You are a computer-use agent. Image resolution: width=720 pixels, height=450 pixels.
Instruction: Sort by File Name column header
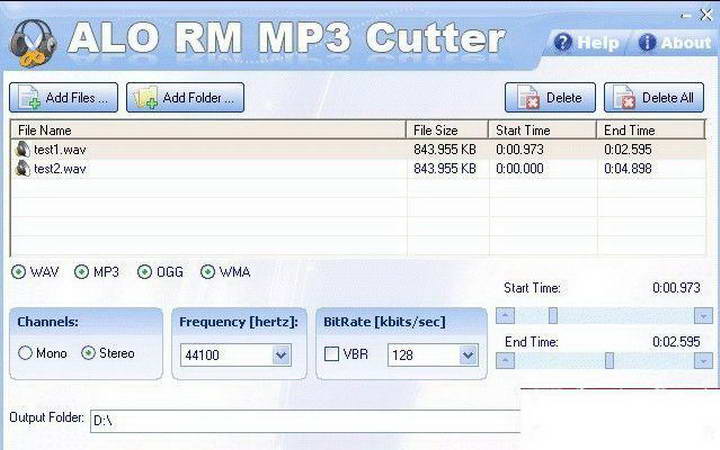[208, 130]
